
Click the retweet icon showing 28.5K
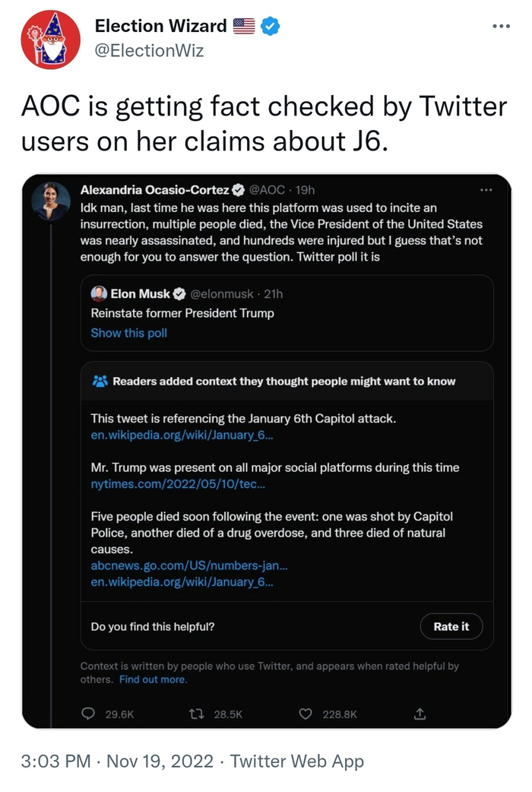196,714
